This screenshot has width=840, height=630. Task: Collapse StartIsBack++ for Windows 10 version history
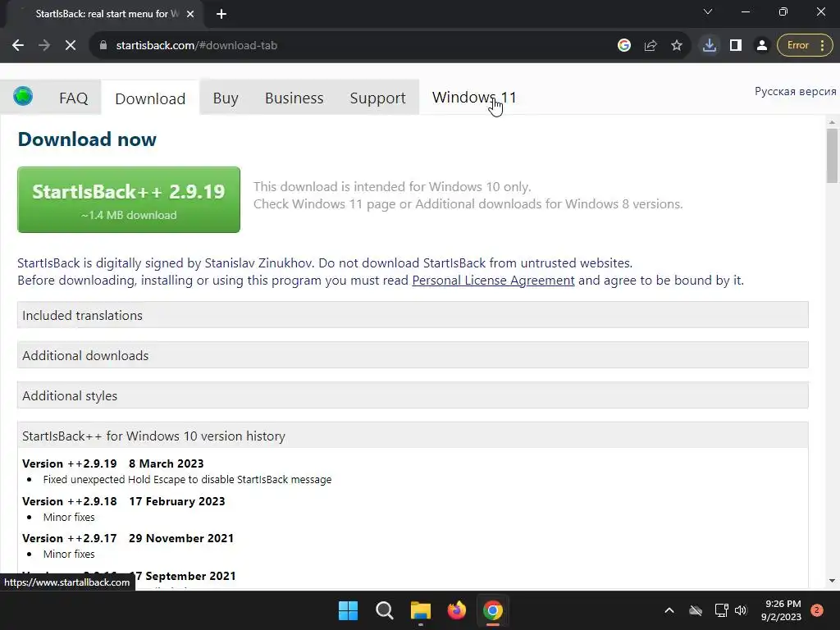click(413, 436)
